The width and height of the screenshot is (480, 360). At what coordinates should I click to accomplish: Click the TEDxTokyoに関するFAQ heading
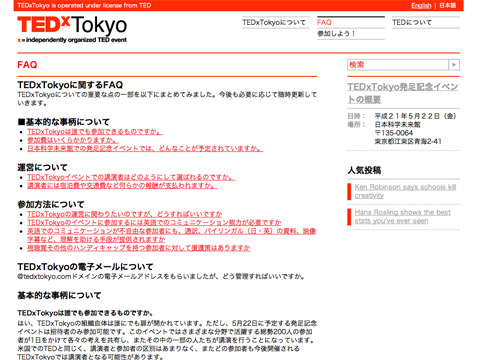tap(70, 85)
